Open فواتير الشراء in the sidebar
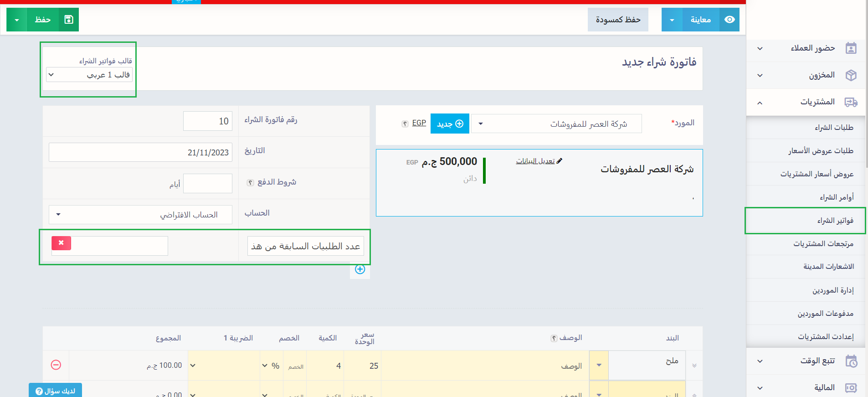 point(835,221)
